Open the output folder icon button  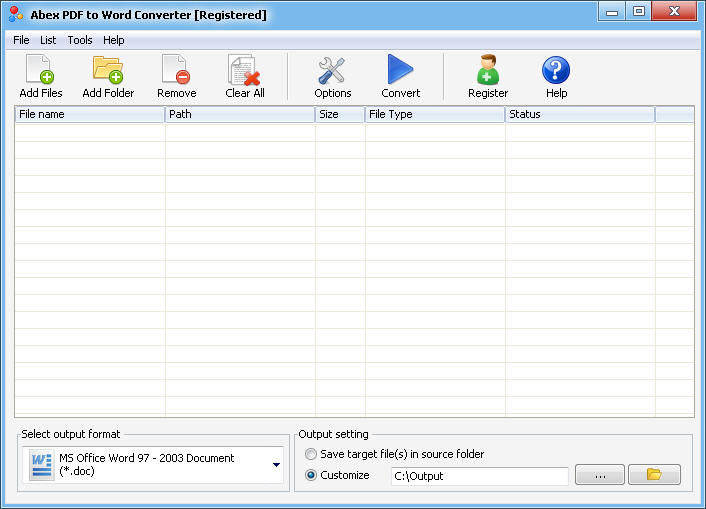(655, 475)
